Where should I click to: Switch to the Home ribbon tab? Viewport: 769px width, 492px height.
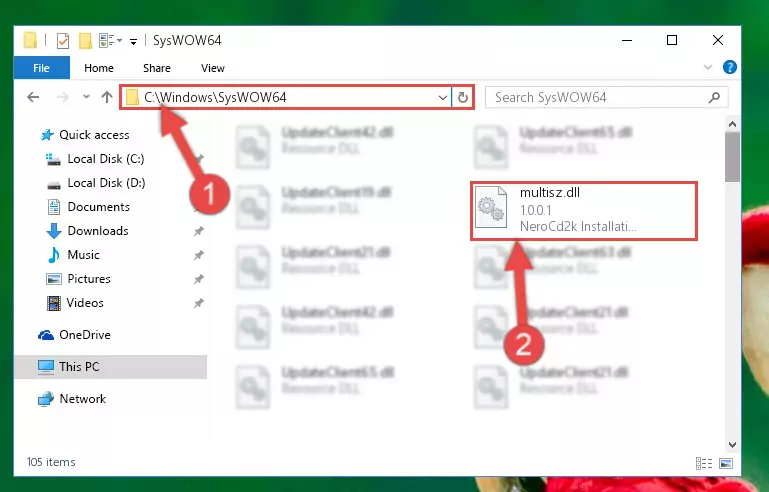99,68
